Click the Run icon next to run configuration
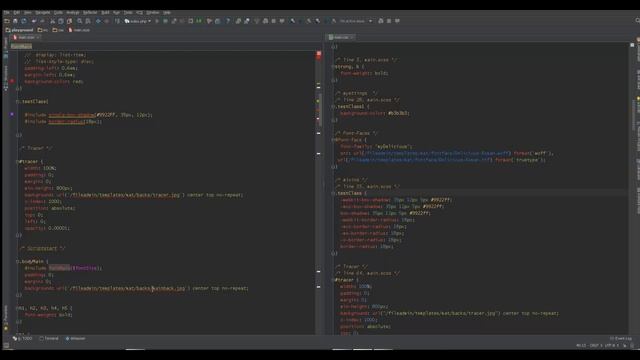The width and height of the screenshot is (640, 360). click(x=157, y=21)
